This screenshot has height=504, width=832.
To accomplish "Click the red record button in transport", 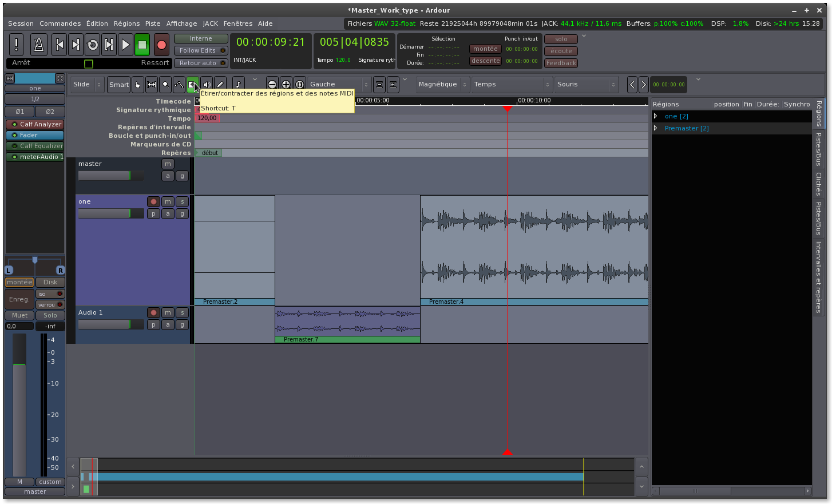I will tap(161, 45).
